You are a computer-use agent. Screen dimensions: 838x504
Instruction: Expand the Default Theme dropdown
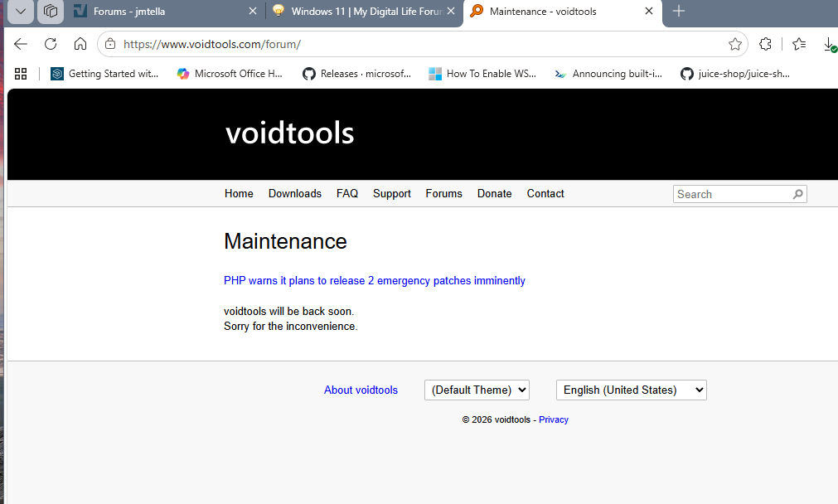[x=477, y=390]
